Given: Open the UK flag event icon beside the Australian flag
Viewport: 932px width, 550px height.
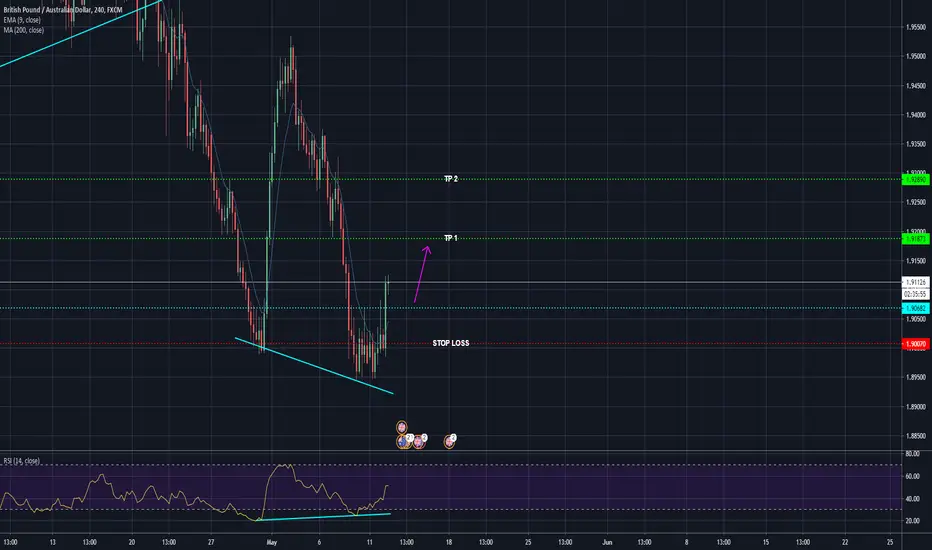Looking at the screenshot, I should pos(419,441).
